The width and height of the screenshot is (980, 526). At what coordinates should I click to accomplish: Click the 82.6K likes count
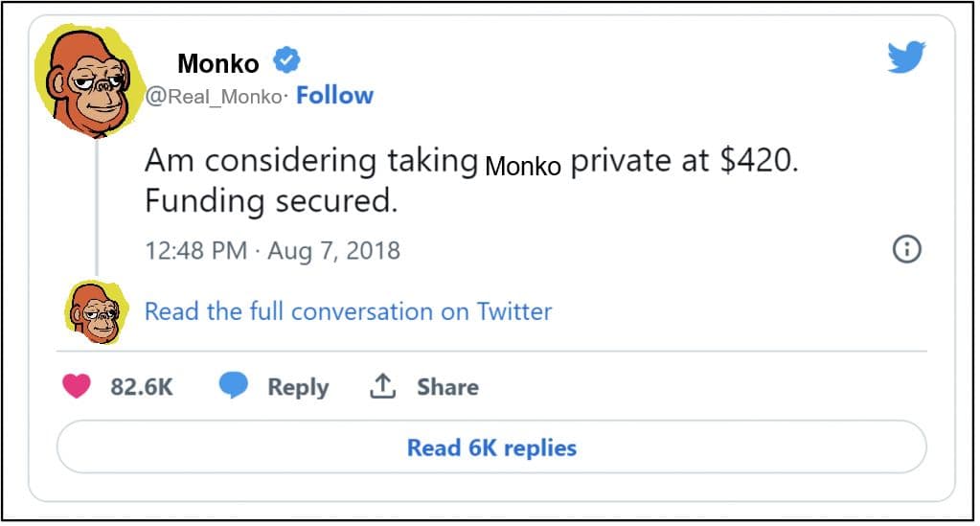pos(142,387)
